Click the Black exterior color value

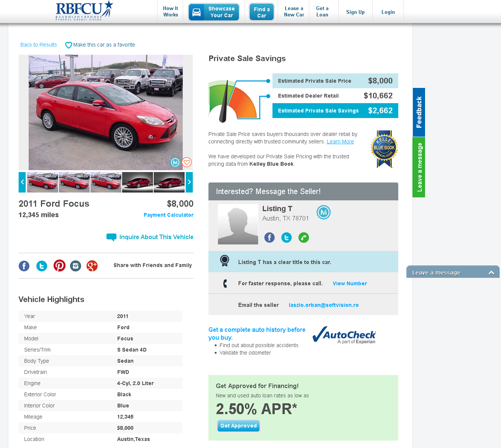tap(124, 394)
